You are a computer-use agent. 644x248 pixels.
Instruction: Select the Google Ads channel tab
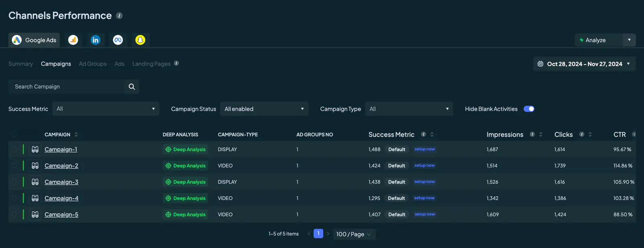[34, 40]
